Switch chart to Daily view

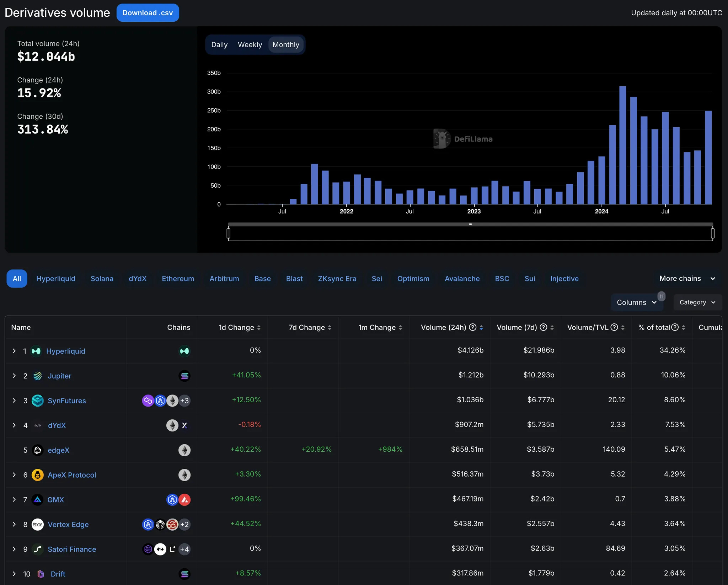[219, 45]
